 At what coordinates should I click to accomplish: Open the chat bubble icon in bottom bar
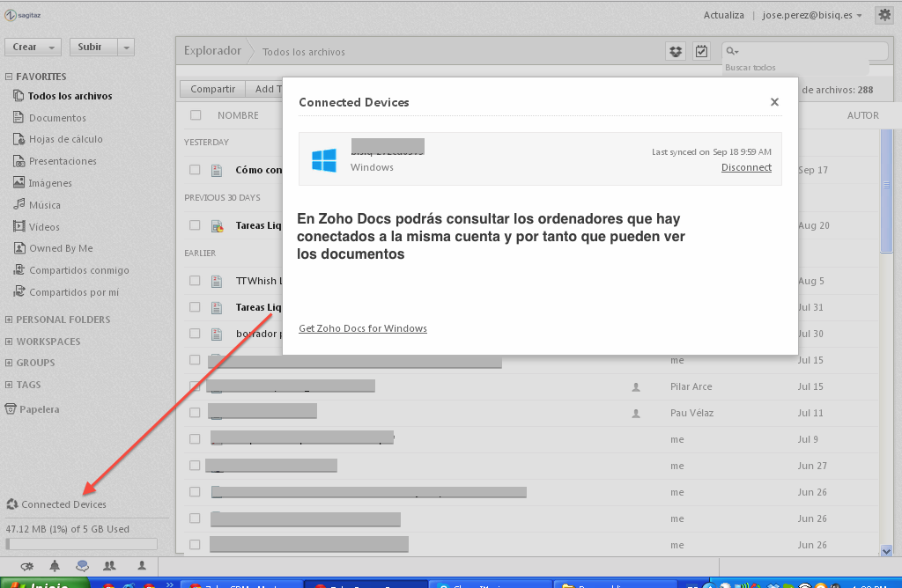[x=82, y=565]
